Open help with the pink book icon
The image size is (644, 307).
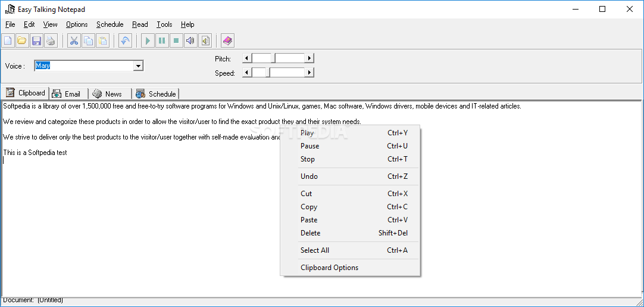click(x=227, y=41)
